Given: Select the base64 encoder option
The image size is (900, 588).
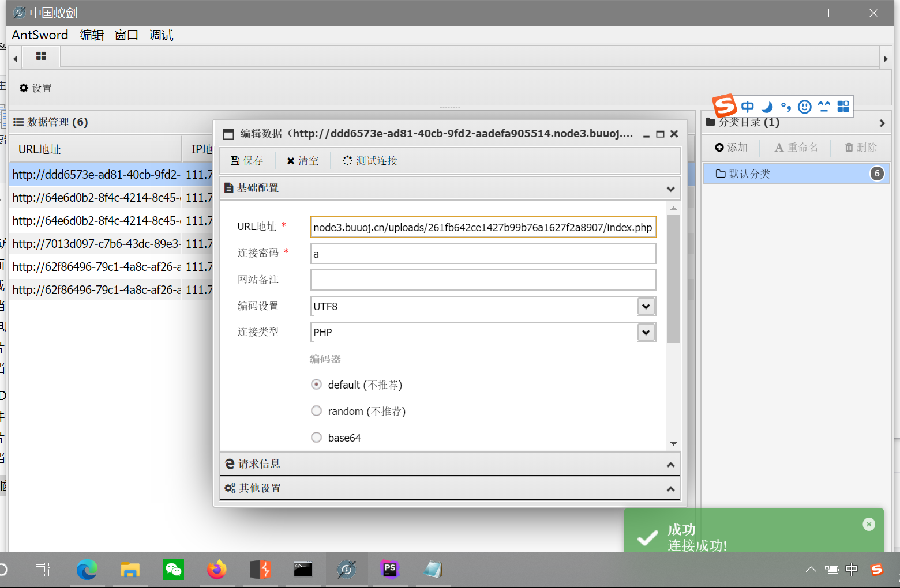Looking at the screenshot, I should 316,437.
